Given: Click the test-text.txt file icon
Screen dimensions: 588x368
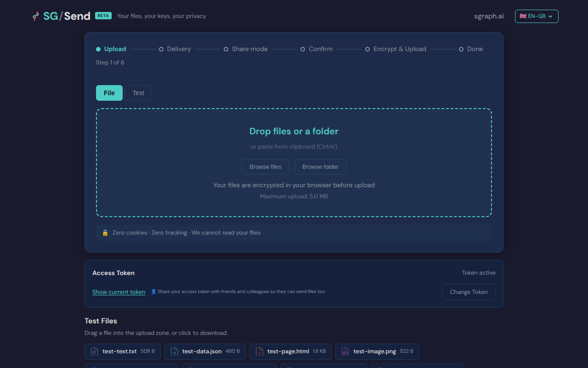Looking at the screenshot, I should pyautogui.click(x=95, y=351).
